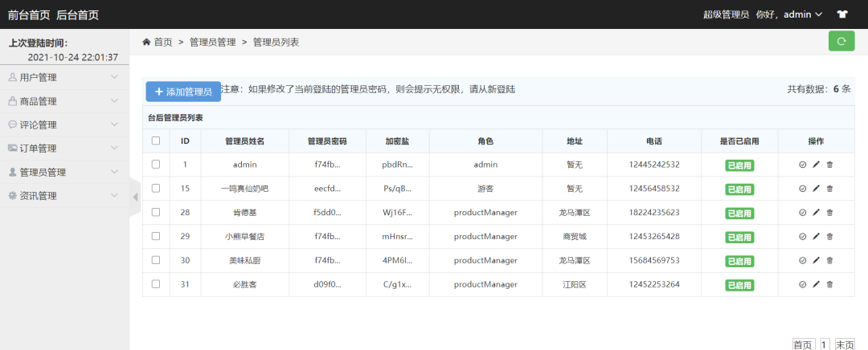
Task: Click the 首页 pagination button
Action: click(804, 344)
